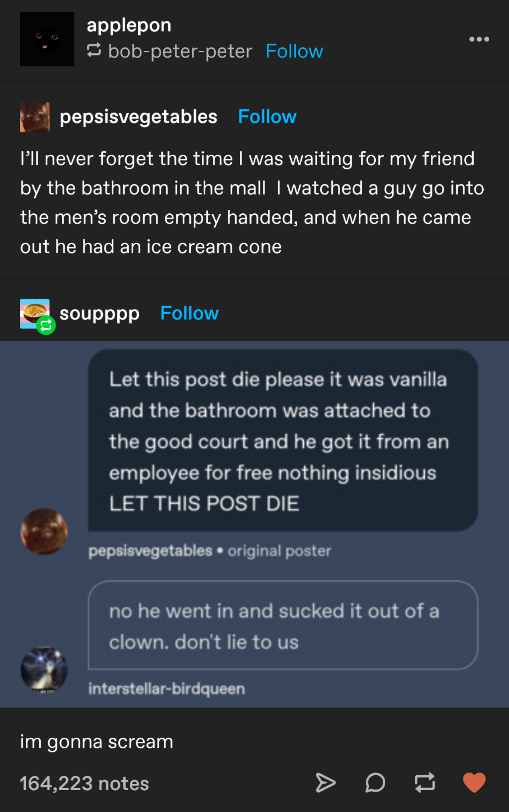Open the bob-peter-peter blog link

(180, 52)
